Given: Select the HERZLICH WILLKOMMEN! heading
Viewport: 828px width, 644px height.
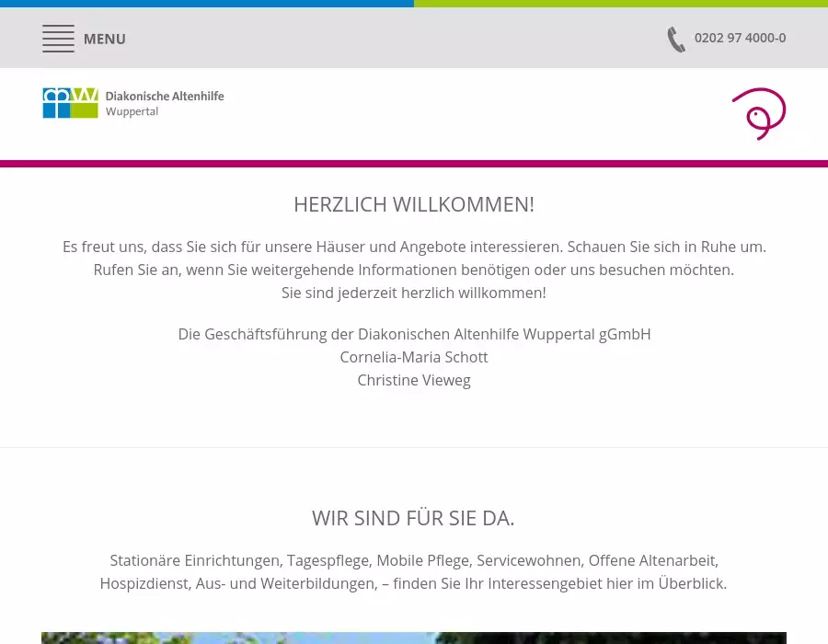Looking at the screenshot, I should 414,204.
